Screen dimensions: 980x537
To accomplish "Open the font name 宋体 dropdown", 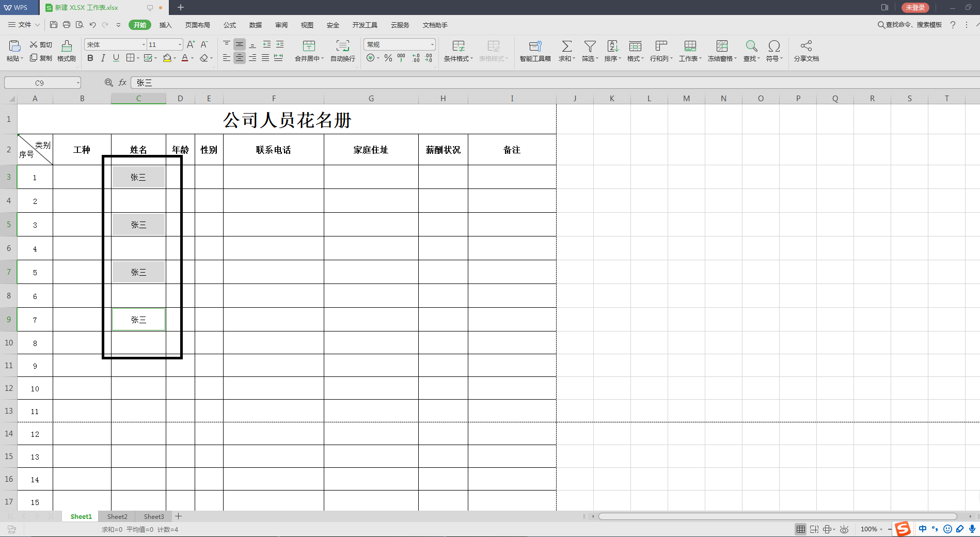I will coord(144,45).
